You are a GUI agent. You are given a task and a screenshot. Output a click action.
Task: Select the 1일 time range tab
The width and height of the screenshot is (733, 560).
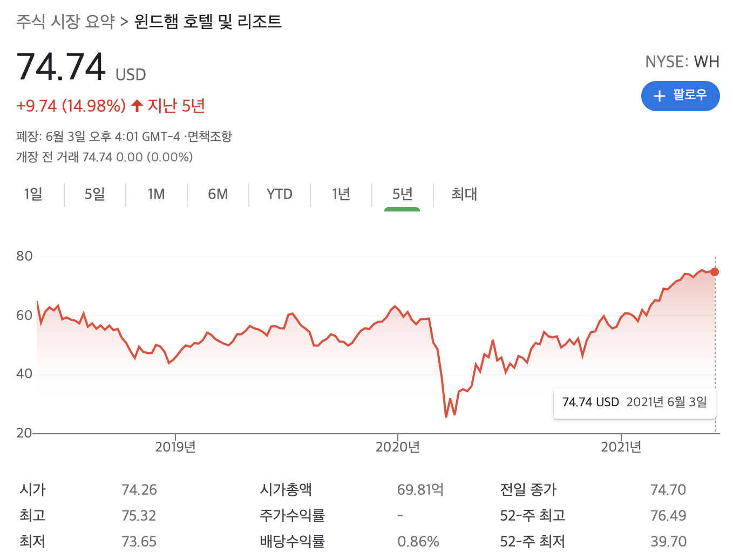[33, 194]
